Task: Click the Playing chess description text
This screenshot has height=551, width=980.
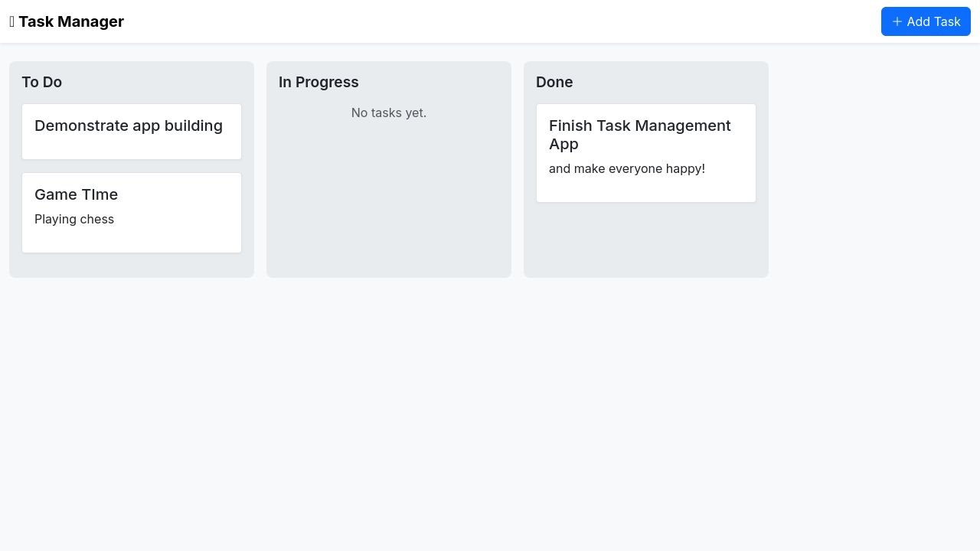Action: tap(74, 219)
